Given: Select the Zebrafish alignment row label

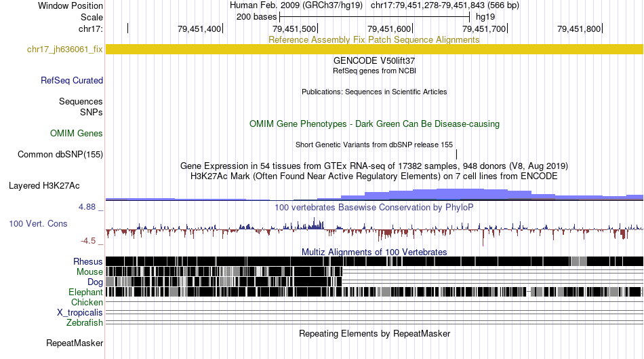Looking at the screenshot, I should click(85, 322).
